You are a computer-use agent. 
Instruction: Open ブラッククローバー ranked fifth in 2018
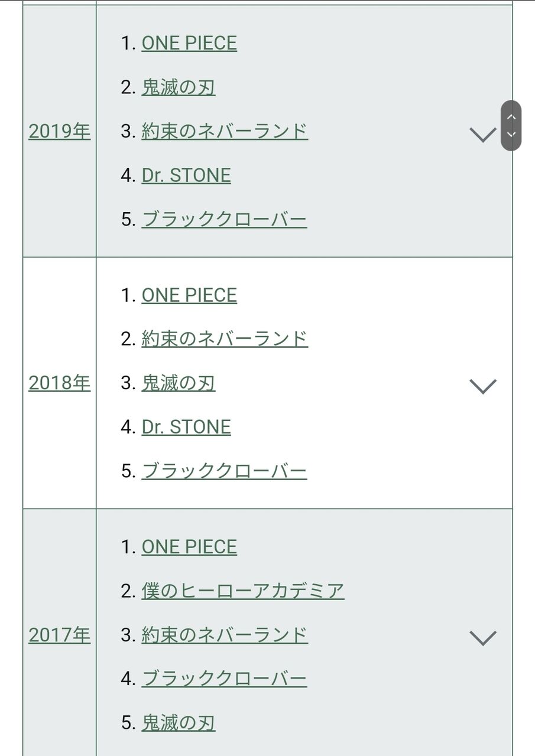225,471
